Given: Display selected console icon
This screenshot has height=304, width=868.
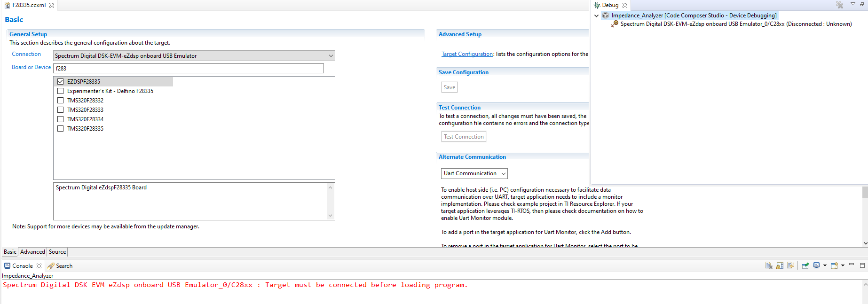Looking at the screenshot, I should tap(817, 265).
